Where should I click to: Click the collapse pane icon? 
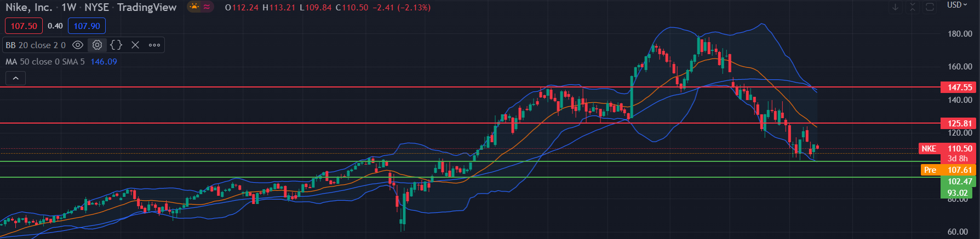913,7
